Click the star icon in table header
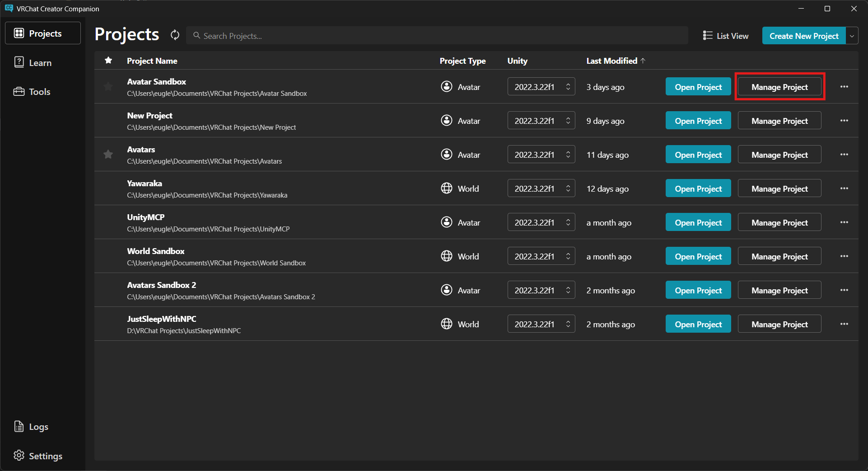Viewport: 868px width, 471px height. pyautogui.click(x=108, y=60)
